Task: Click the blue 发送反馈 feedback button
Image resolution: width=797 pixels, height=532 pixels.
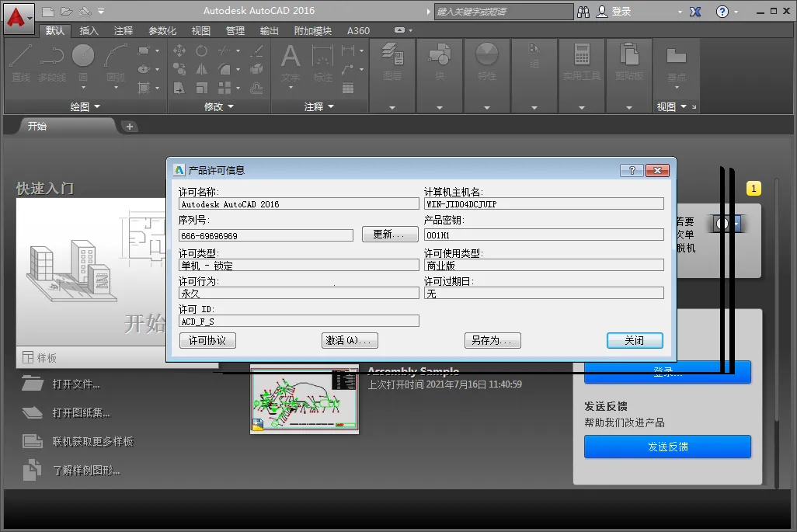Action: point(667,447)
